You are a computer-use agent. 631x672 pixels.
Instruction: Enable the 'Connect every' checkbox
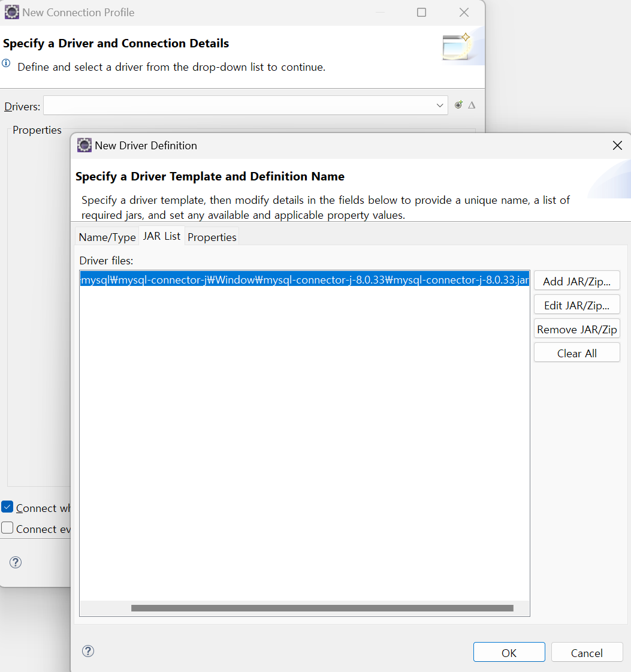point(7,528)
